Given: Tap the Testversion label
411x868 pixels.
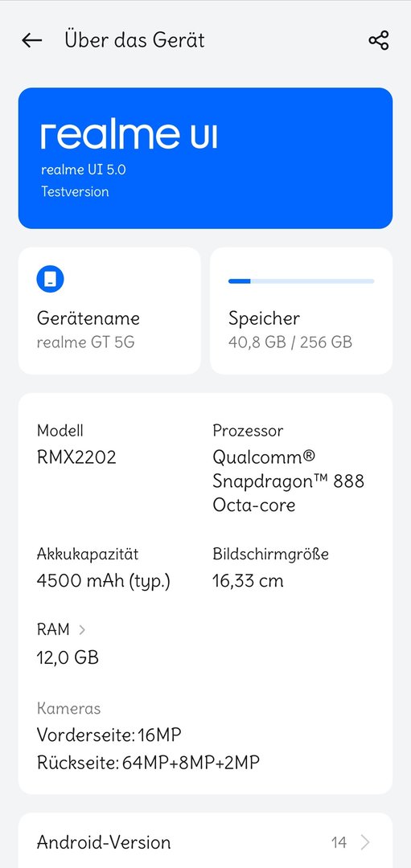Looking at the screenshot, I should click(75, 191).
